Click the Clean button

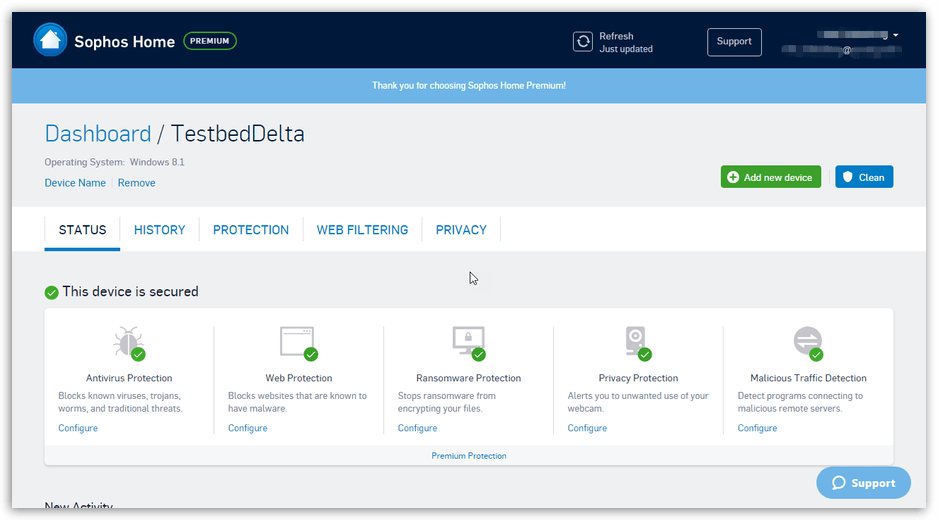[864, 177]
